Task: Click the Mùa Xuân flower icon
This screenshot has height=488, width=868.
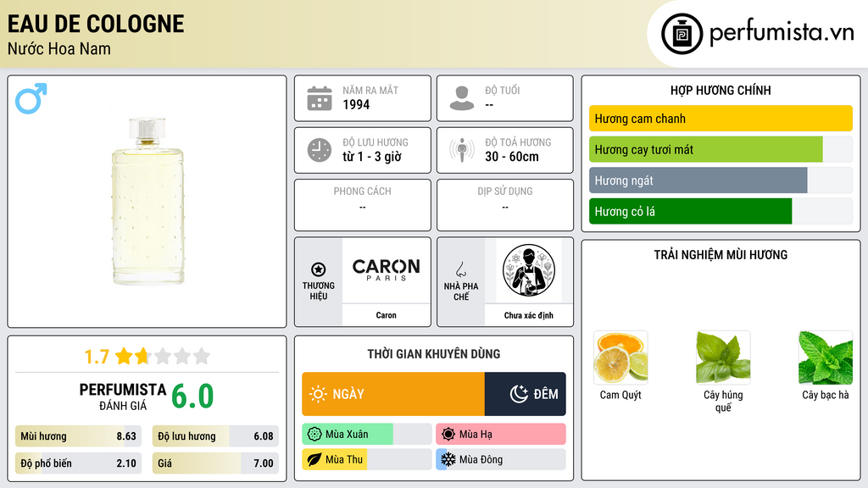Action: (314, 435)
